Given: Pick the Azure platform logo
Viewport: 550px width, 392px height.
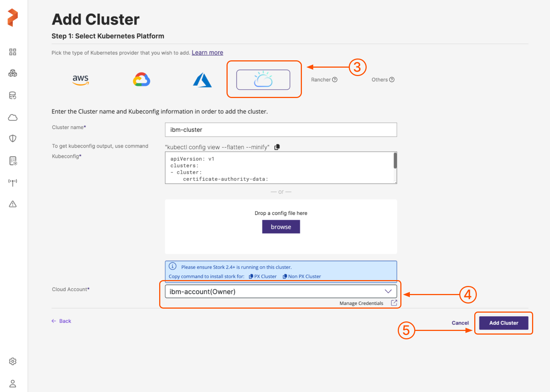Looking at the screenshot, I should click(202, 80).
